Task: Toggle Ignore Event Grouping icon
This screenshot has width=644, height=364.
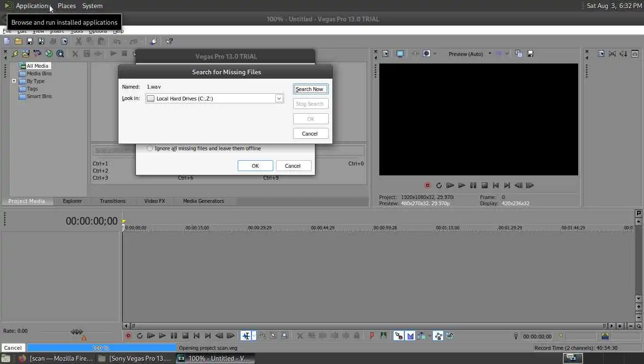Action: click(450, 336)
